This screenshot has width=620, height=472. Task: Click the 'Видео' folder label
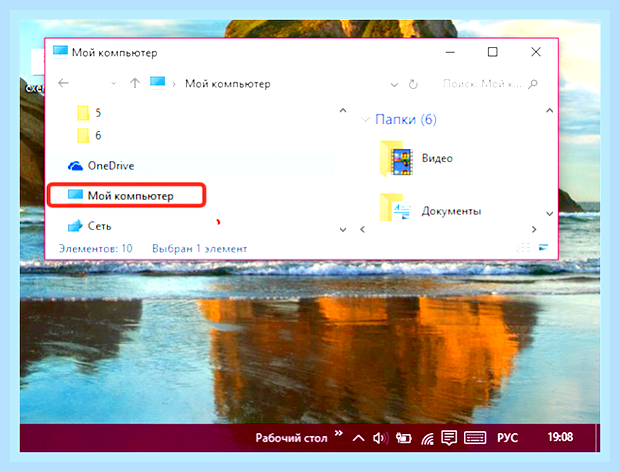437,158
